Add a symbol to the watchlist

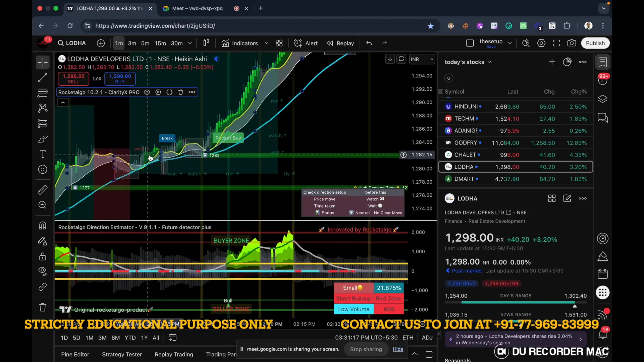552,62
